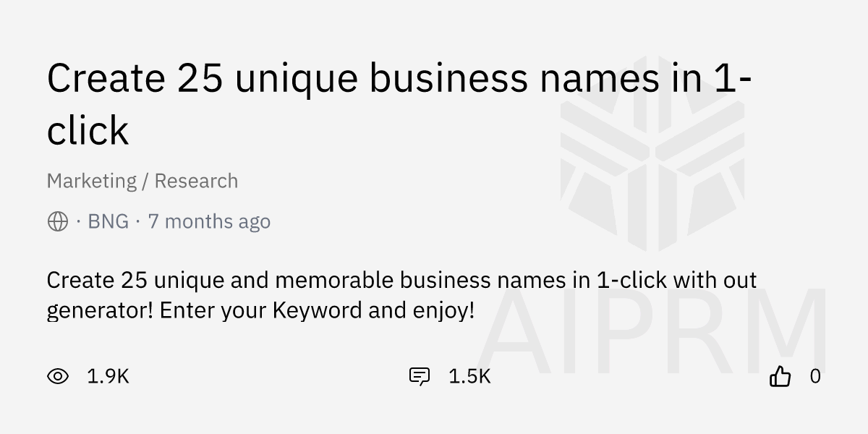Click the 1.9K views count
Viewport: 868px width, 434px height.
click(108, 376)
